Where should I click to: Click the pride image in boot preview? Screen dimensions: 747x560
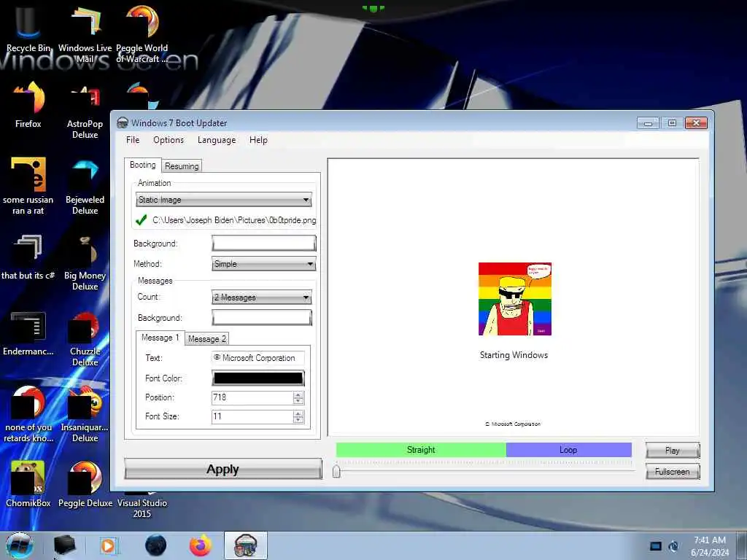click(x=515, y=299)
